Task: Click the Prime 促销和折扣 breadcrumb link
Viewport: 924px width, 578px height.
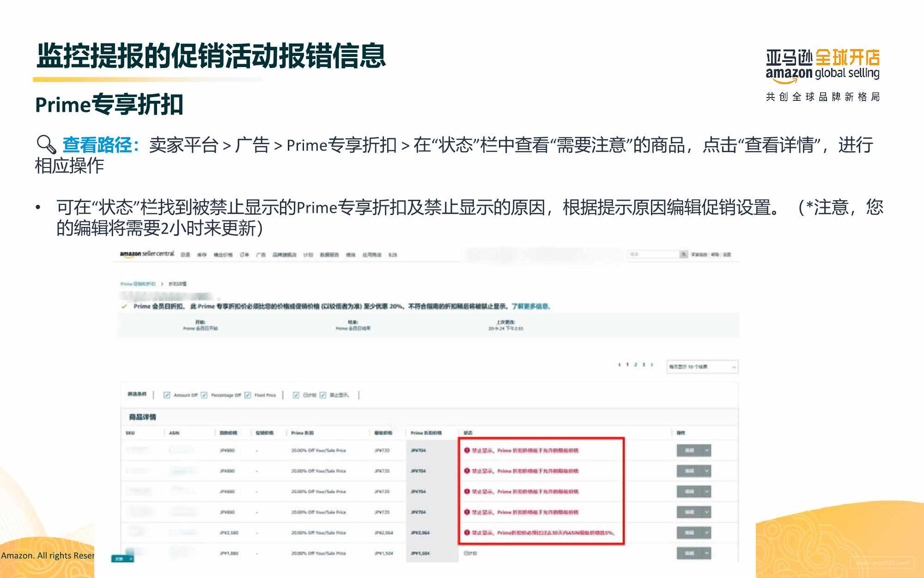Action: [x=138, y=284]
